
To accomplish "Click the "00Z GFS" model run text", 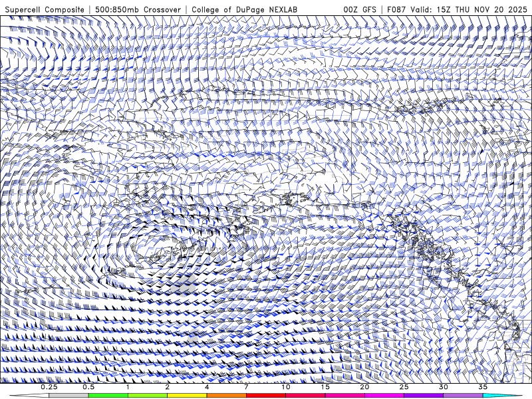I will [360, 9].
